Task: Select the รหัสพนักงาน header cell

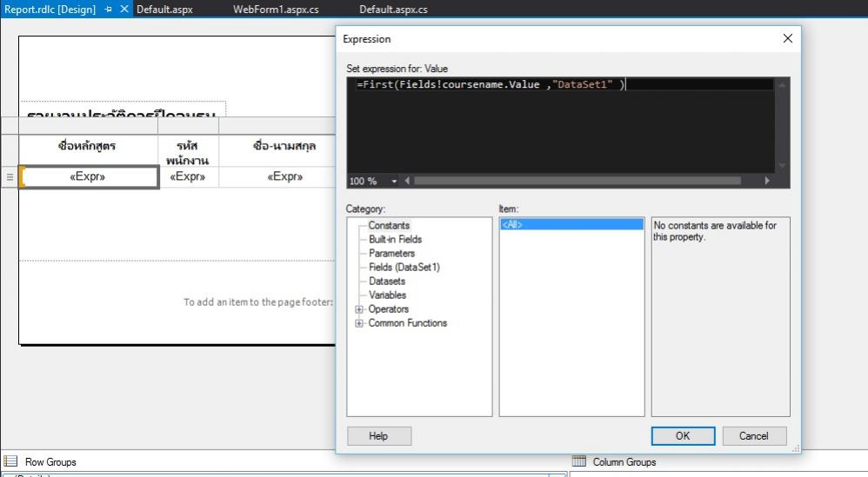Action: click(188, 150)
